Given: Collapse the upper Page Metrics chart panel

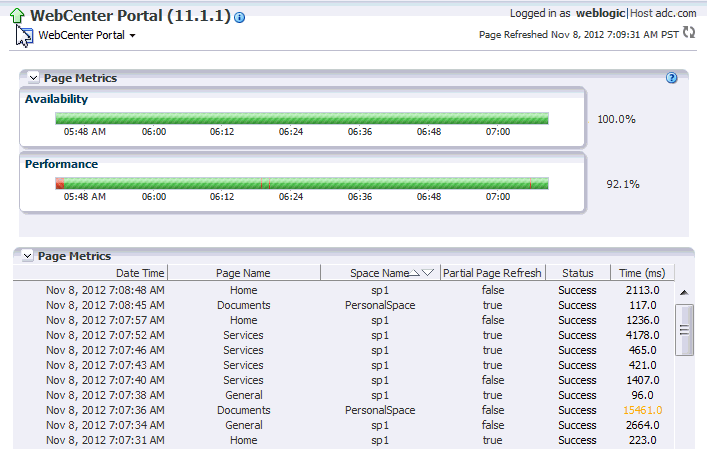Looking at the screenshot, I should point(33,78).
